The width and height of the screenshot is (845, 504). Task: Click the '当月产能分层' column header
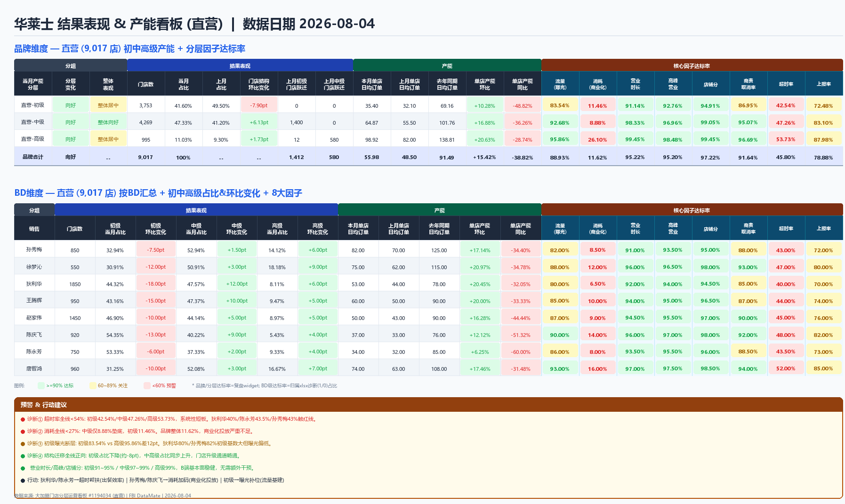click(33, 84)
